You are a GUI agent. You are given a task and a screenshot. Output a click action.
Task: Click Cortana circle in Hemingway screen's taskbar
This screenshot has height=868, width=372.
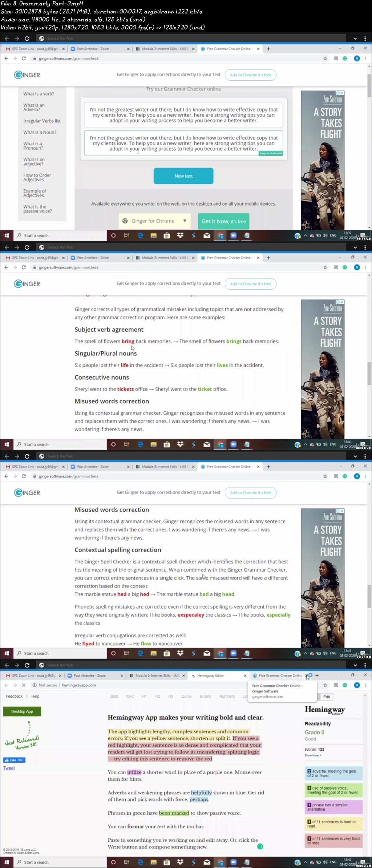coord(113,862)
